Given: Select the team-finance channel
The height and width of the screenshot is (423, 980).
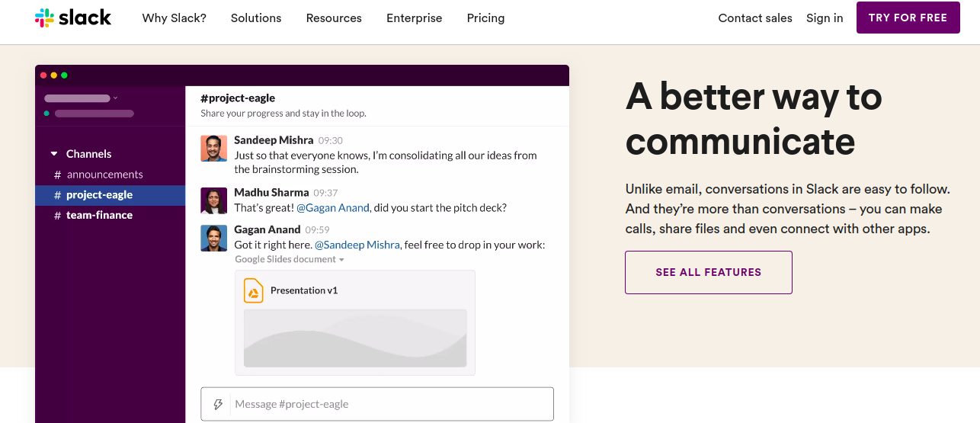Looking at the screenshot, I should (x=99, y=216).
